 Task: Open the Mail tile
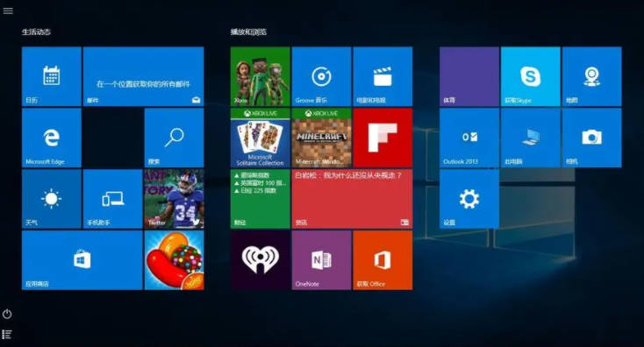143,76
